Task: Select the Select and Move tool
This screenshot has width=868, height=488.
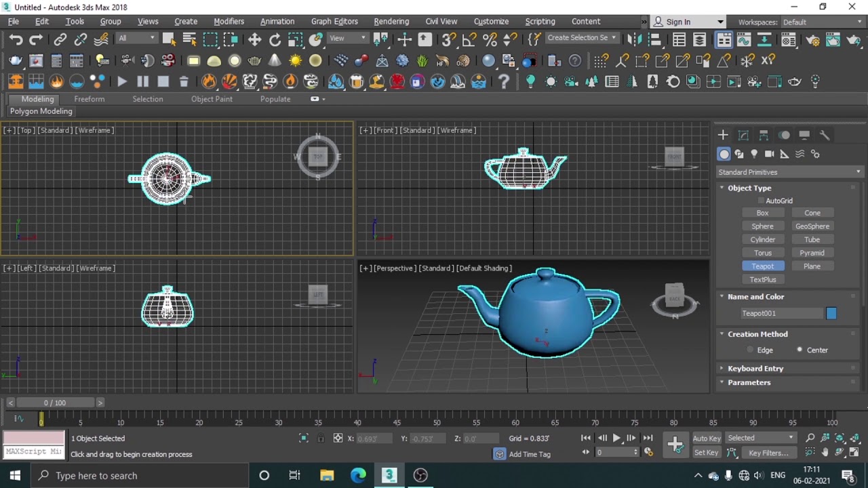Action: coord(254,40)
